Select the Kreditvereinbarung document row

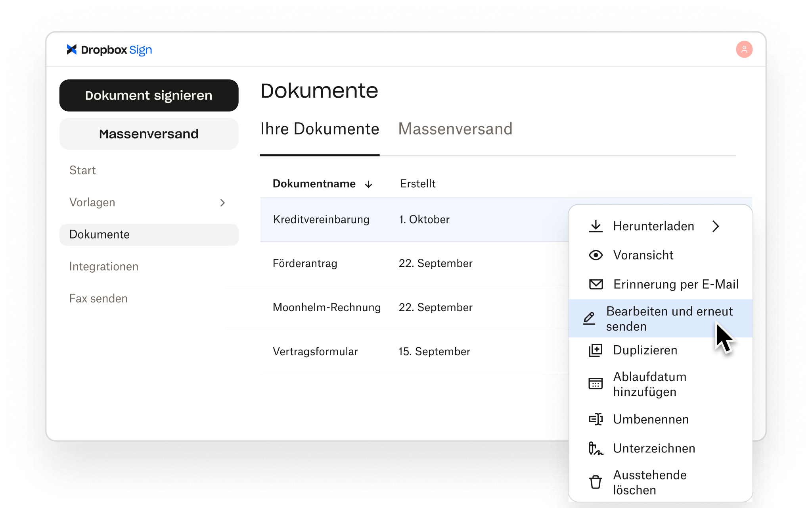click(x=414, y=219)
